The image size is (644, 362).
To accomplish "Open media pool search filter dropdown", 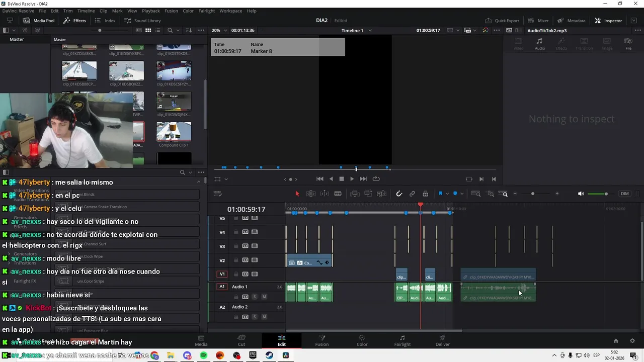I will 178,30.
